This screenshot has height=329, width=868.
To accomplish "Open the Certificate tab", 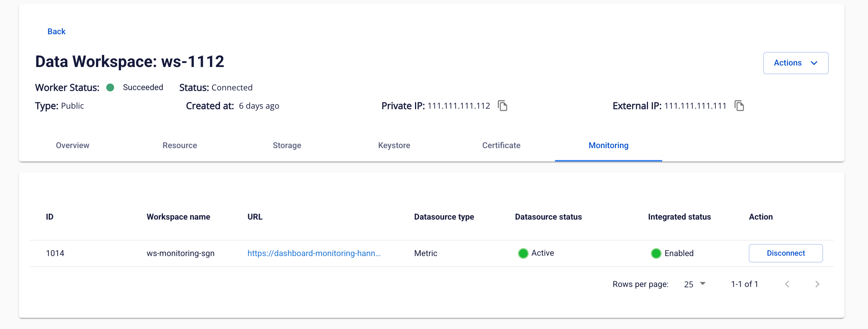I will click(501, 146).
